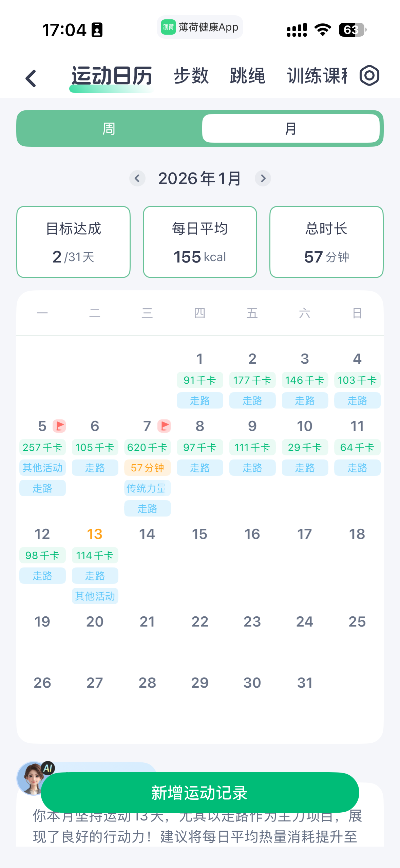Image resolution: width=400 pixels, height=868 pixels.
Task: Tap the back arrow icon
Action: [31, 78]
